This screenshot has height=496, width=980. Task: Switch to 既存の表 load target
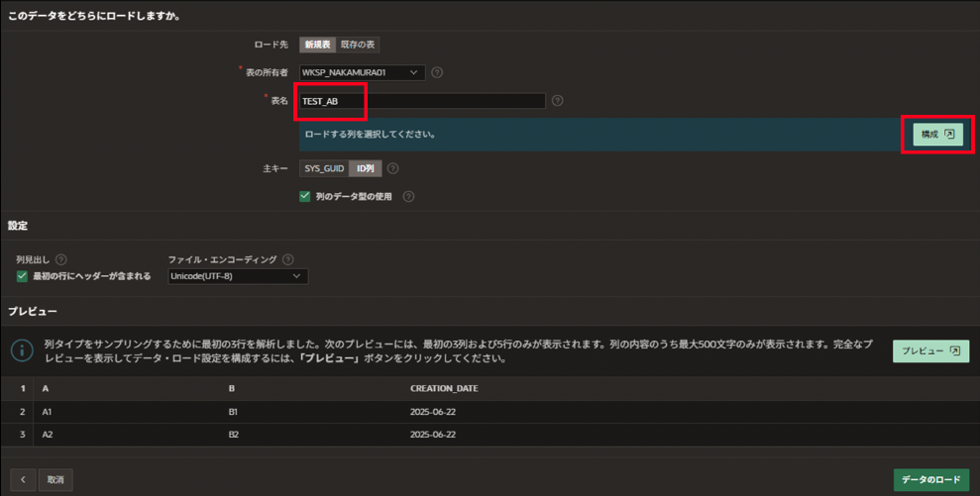(x=358, y=45)
